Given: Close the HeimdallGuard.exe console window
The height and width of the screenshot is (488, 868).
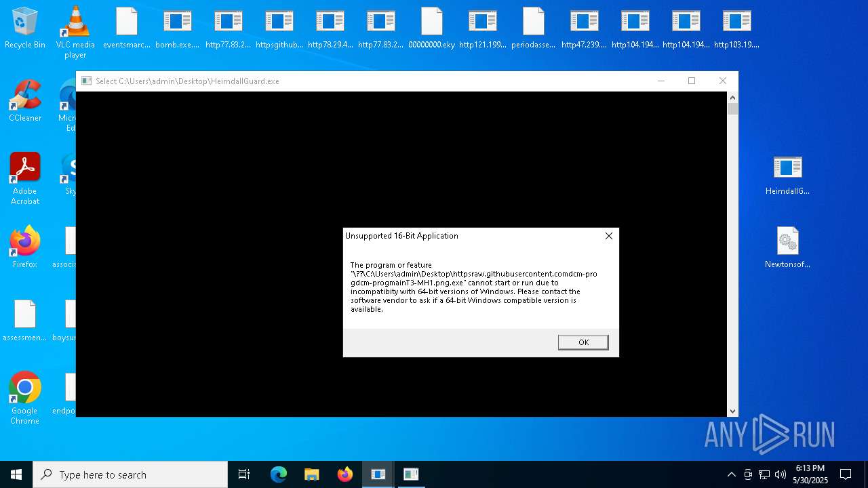Looking at the screenshot, I should pyautogui.click(x=723, y=81).
